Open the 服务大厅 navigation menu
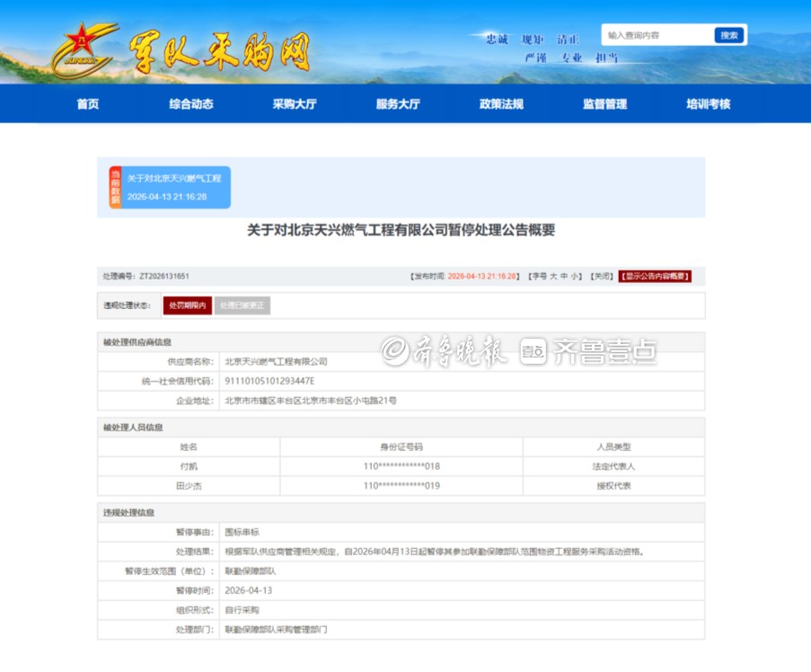The height and width of the screenshot is (672, 811). pos(398,104)
